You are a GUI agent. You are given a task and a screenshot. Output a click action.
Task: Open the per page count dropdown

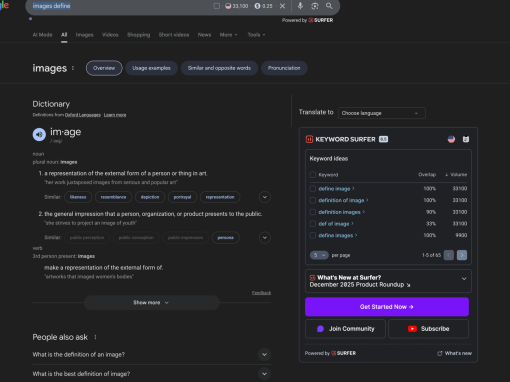pos(319,255)
